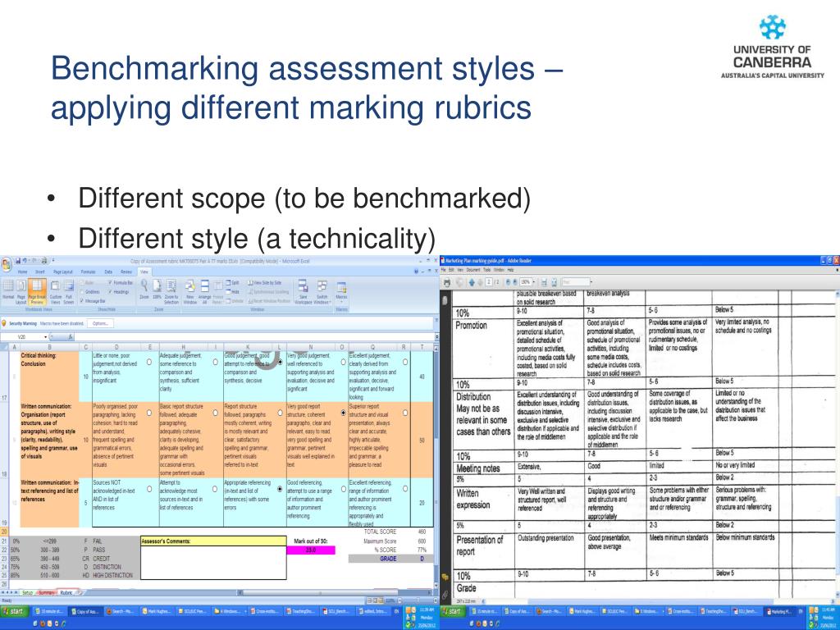
Task: Select Page Break Preview in Excel ribbon
Action: [x=37, y=290]
